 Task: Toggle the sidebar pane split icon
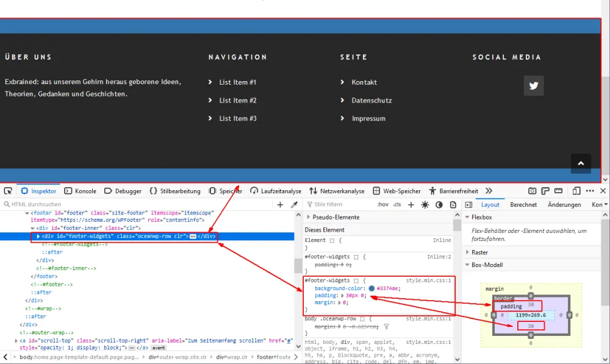pyautogui.click(x=468, y=204)
